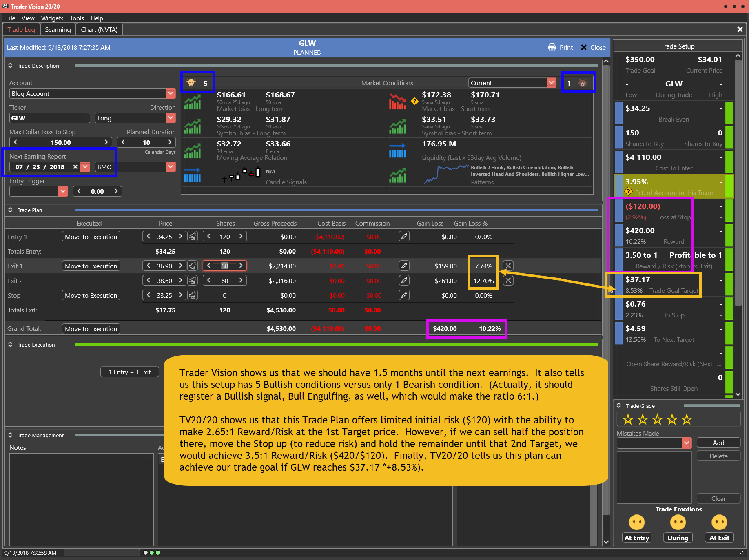
Task: Collapse the Trade Execution section
Action: tap(10, 344)
